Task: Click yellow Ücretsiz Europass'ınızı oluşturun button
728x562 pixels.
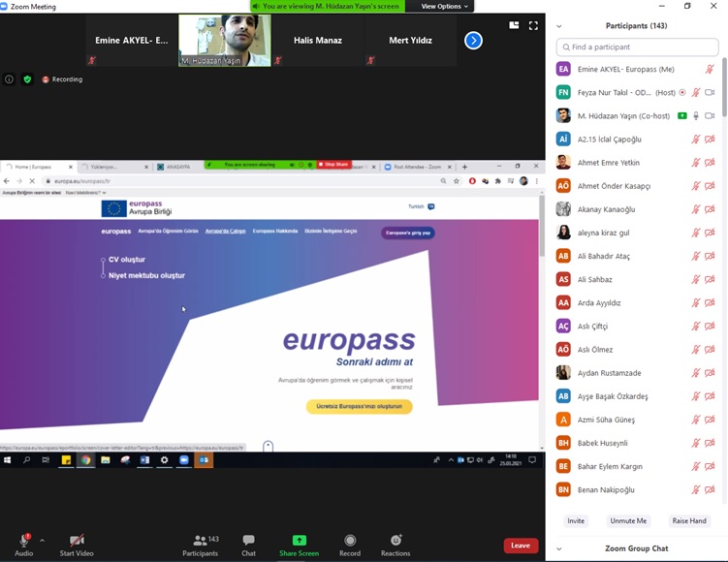Action: coord(360,407)
